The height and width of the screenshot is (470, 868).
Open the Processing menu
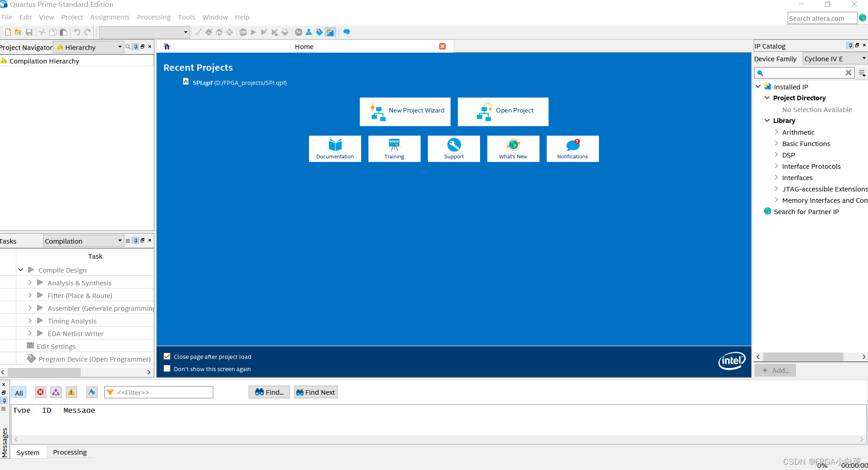tap(154, 17)
